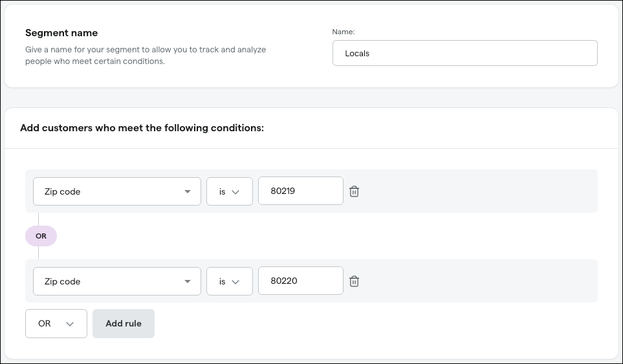Screen dimensions: 623x364
Task: Open the OR logic dropdown beside Add rule
Action: pyautogui.click(x=56, y=323)
